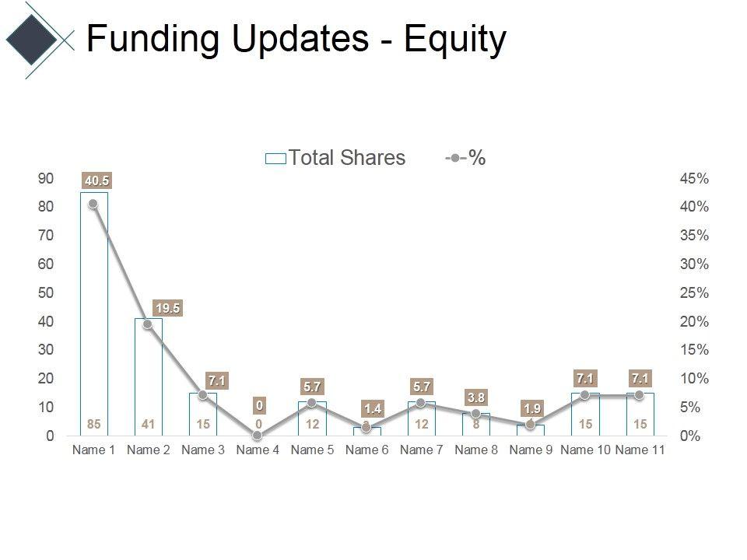
Task: Click the Name 10 axis label
Action: pos(585,450)
